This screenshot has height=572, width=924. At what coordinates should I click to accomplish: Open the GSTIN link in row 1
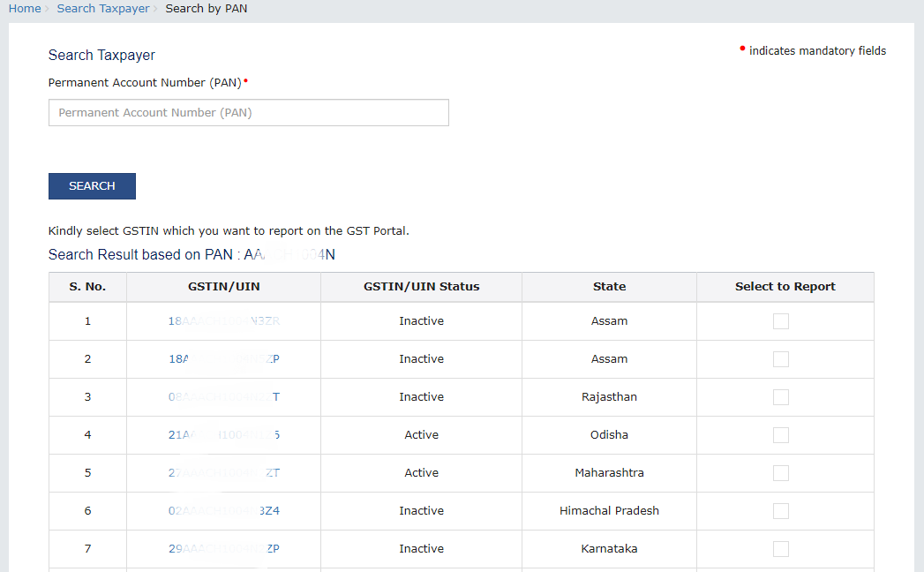point(223,320)
